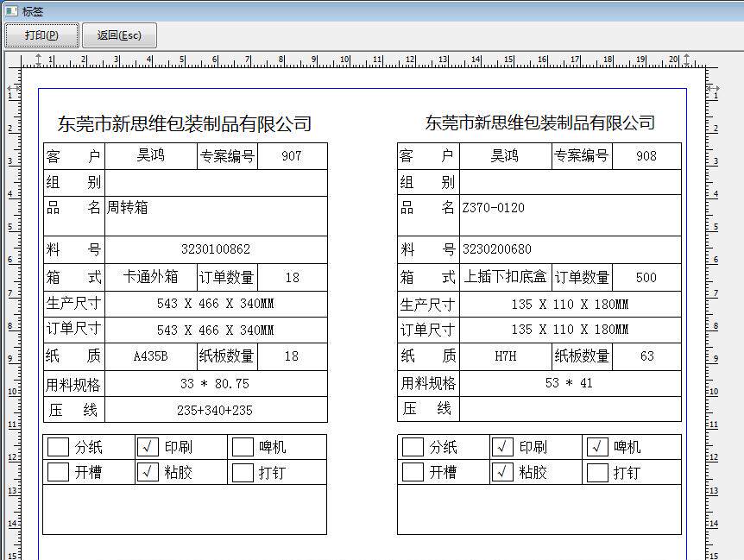Toggle 分纸 checkbox on label 907

59,447
